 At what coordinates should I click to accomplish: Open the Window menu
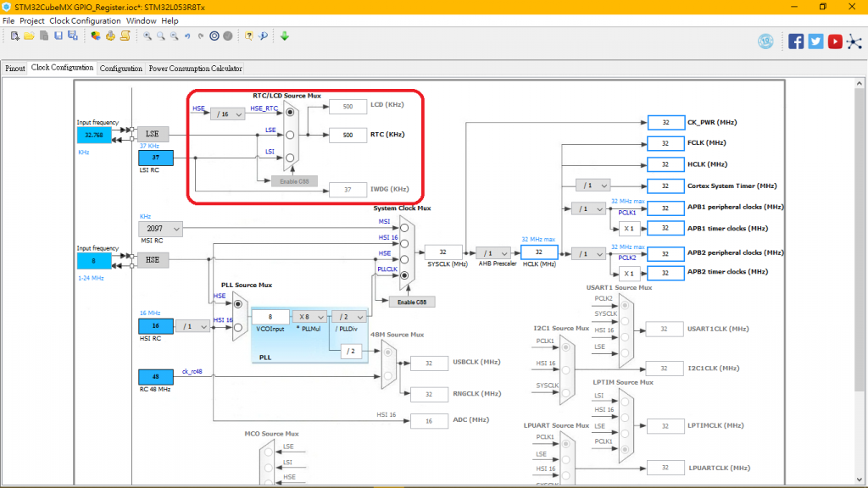pyautogui.click(x=142, y=20)
